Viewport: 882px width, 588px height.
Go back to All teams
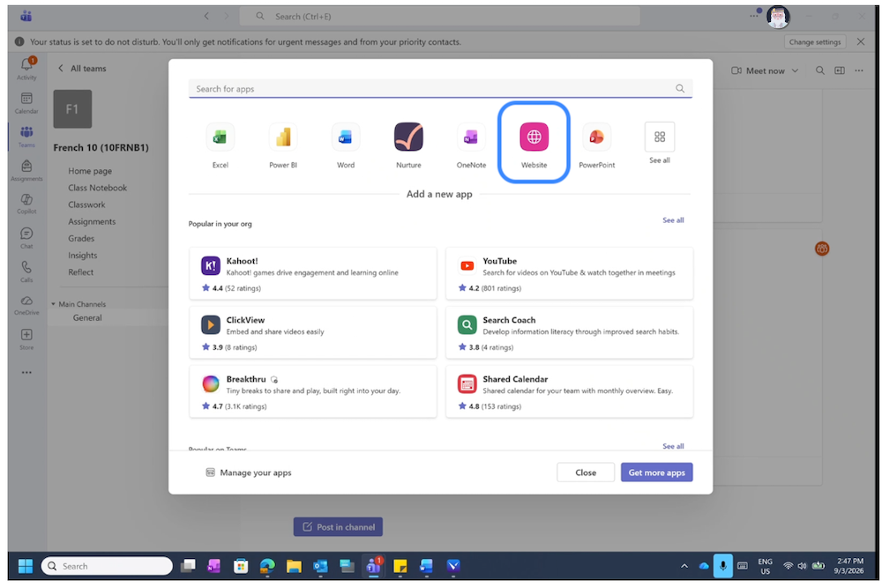coord(82,69)
